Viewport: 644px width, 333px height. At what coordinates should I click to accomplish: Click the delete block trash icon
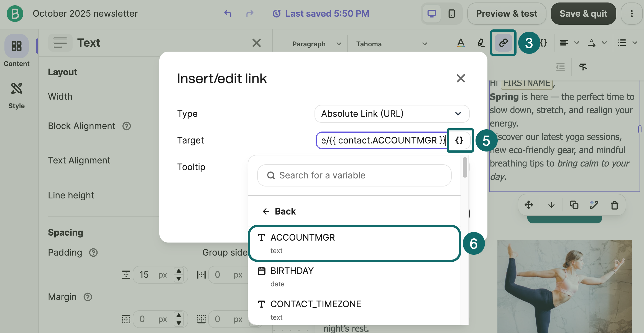(x=614, y=205)
